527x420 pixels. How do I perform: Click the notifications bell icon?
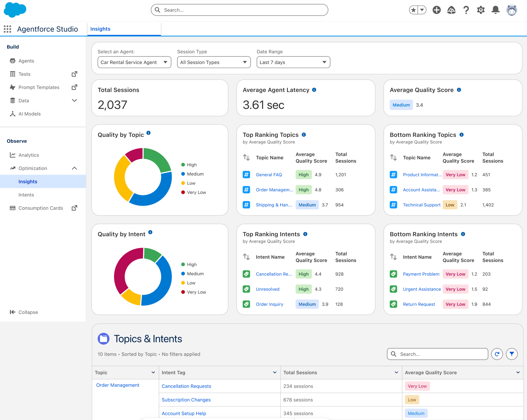point(495,10)
